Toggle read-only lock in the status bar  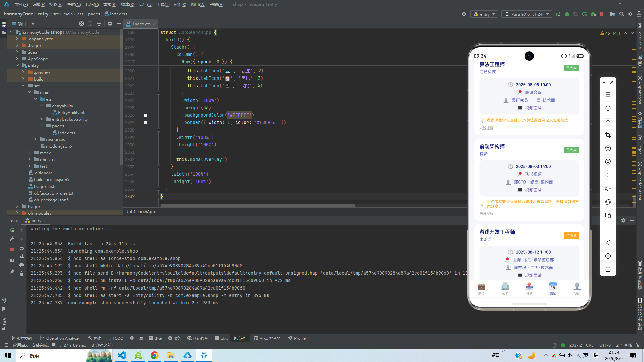[x=638, y=345]
